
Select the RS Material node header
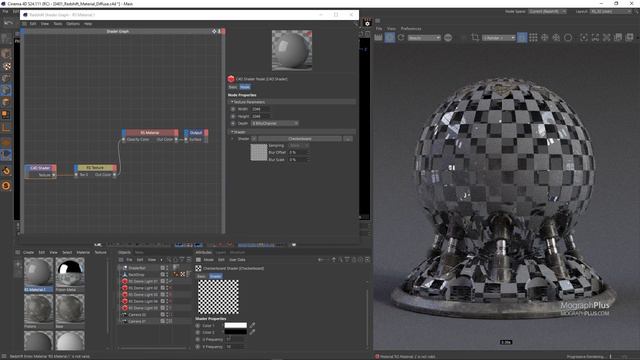click(x=150, y=133)
